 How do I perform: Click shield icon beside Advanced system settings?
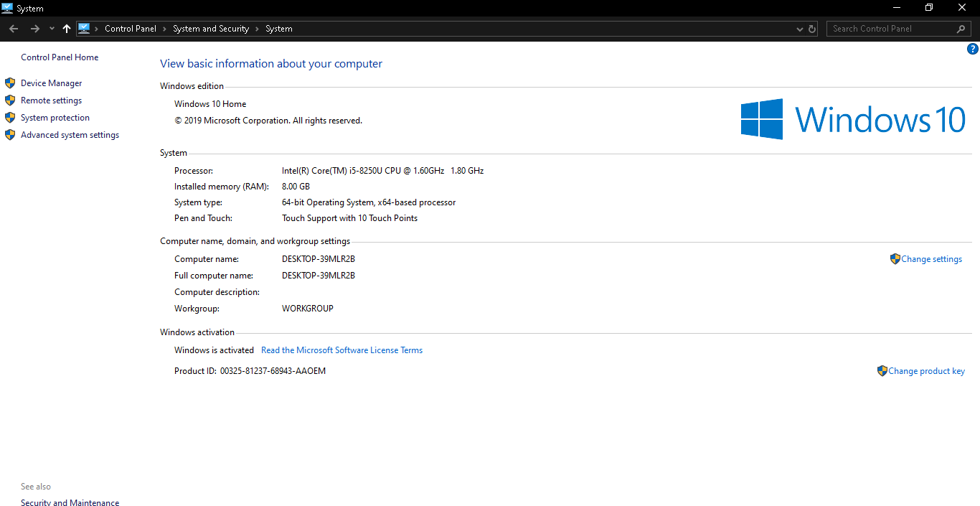(x=10, y=135)
